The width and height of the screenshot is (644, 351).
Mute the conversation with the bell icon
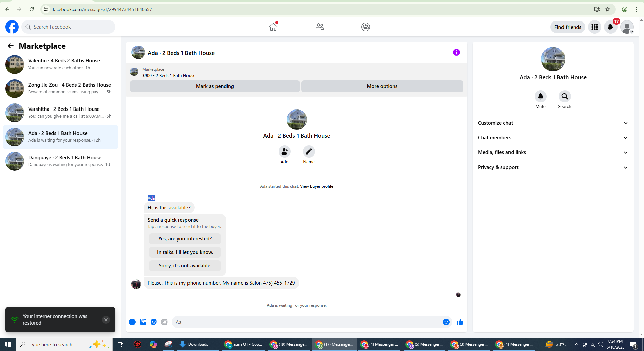(x=540, y=96)
